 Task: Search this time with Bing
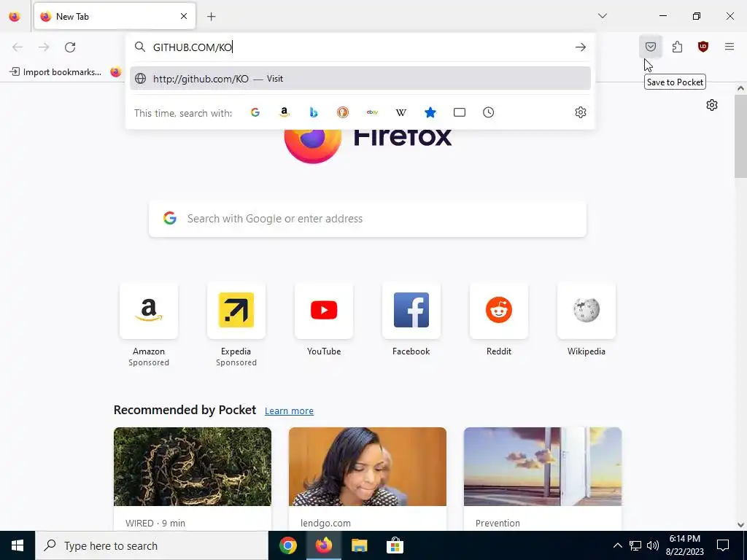click(314, 112)
